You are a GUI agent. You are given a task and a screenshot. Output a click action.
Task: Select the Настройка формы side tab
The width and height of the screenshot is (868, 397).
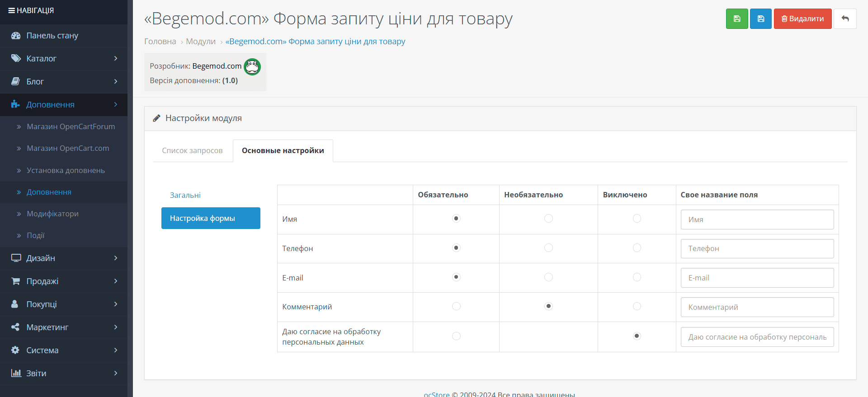tap(211, 218)
